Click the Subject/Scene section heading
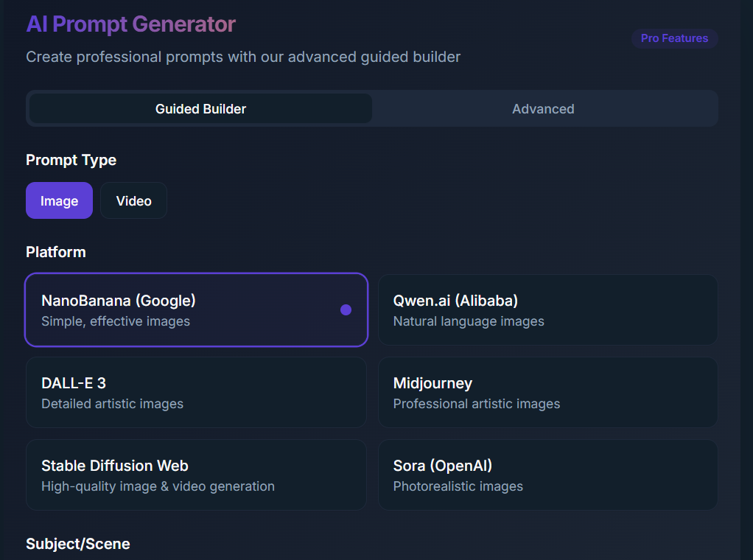 tap(77, 544)
